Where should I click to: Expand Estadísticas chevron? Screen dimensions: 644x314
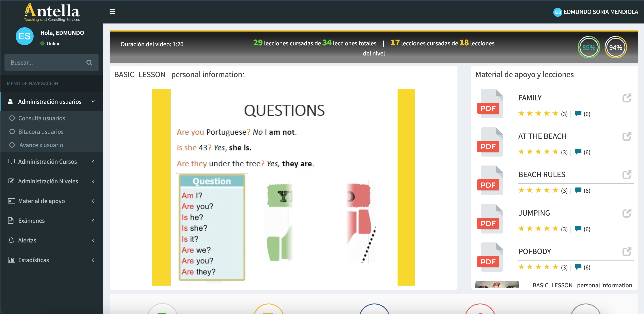click(93, 260)
